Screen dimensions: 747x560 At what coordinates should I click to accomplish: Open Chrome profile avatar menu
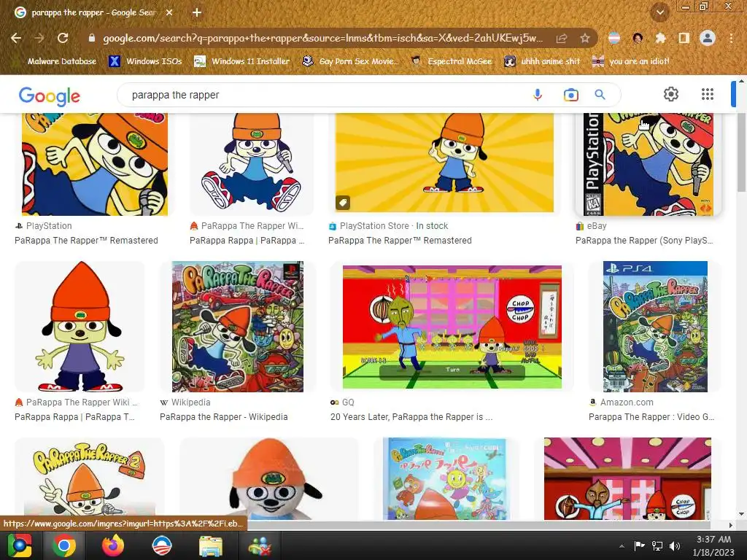[x=708, y=38]
